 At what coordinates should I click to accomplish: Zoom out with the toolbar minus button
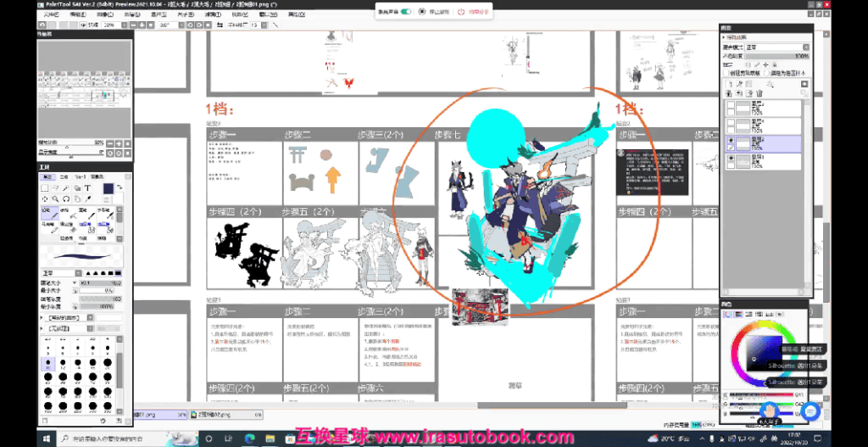(x=133, y=25)
